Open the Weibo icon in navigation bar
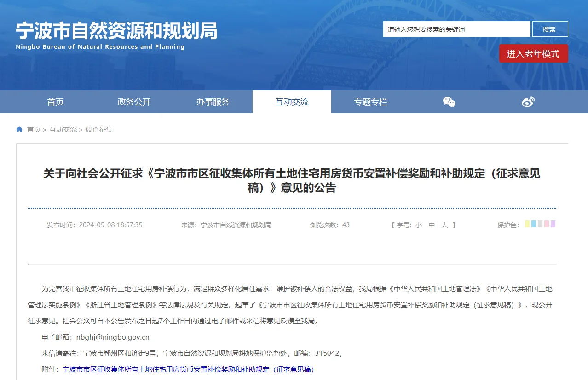Image resolution: width=588 pixels, height=380 pixels. coord(528,102)
